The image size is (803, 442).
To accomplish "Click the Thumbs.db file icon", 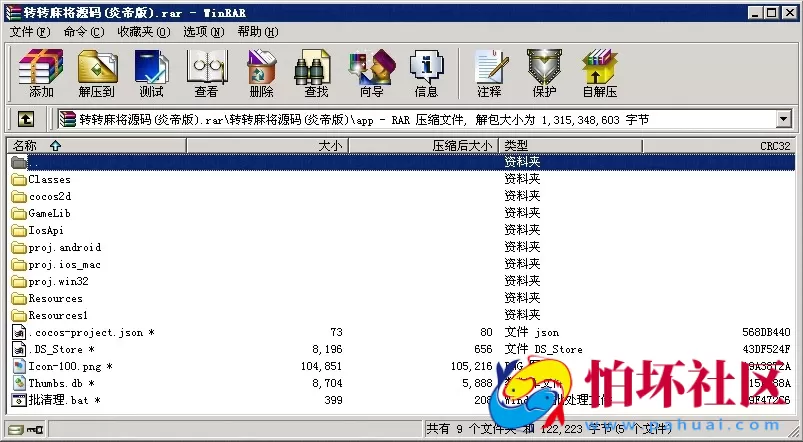I will click(x=19, y=383).
